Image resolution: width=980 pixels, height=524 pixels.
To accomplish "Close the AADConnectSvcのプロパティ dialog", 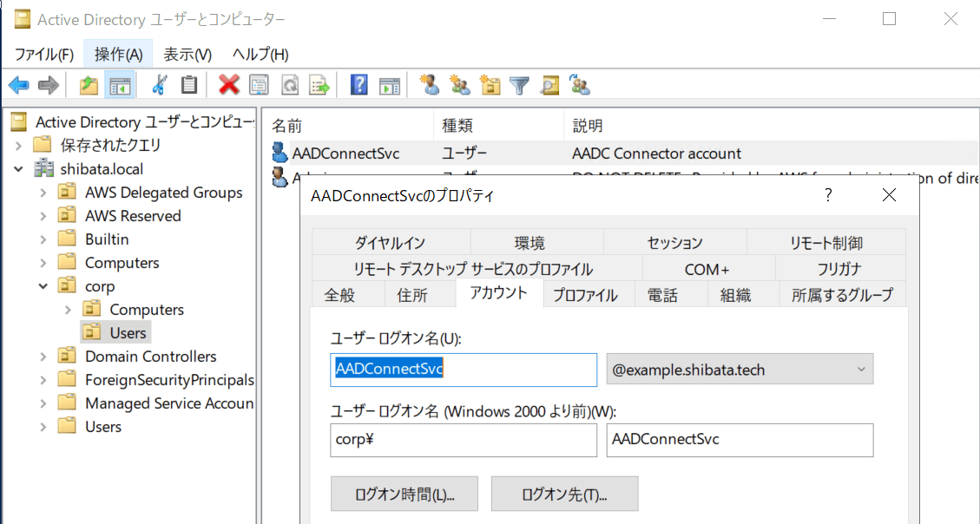I will (889, 195).
